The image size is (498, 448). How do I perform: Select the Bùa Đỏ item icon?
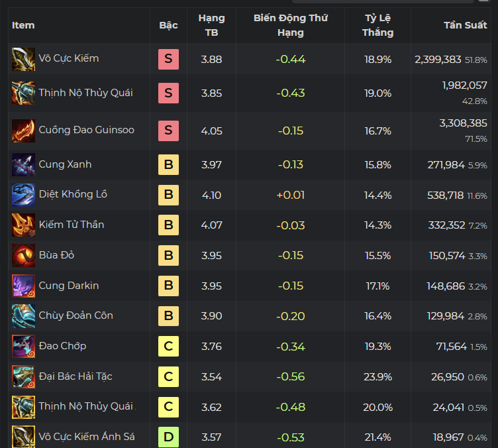click(x=23, y=255)
